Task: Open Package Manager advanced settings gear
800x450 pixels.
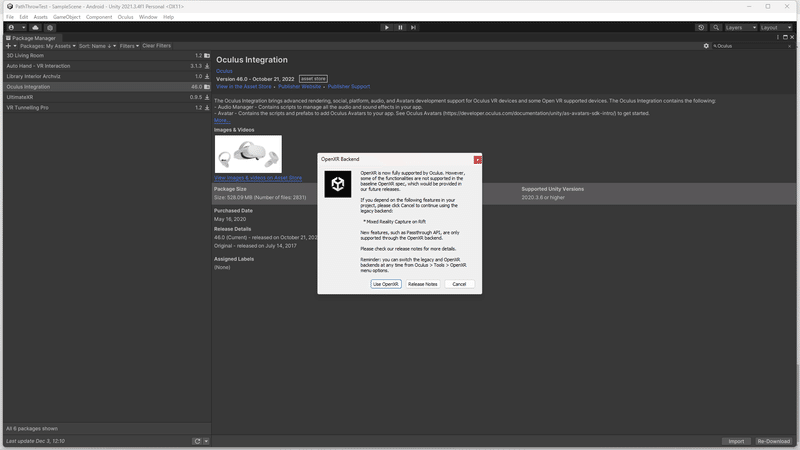Action: [x=706, y=46]
